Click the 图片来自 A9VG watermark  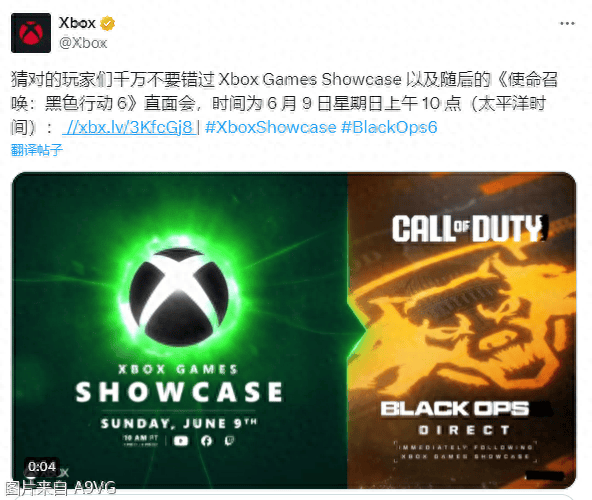click(60, 488)
